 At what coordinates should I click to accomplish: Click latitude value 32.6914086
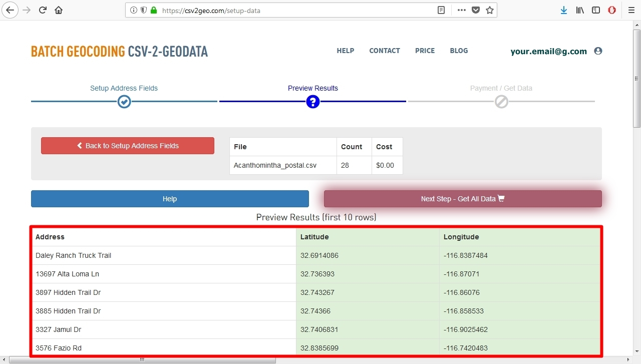(319, 255)
